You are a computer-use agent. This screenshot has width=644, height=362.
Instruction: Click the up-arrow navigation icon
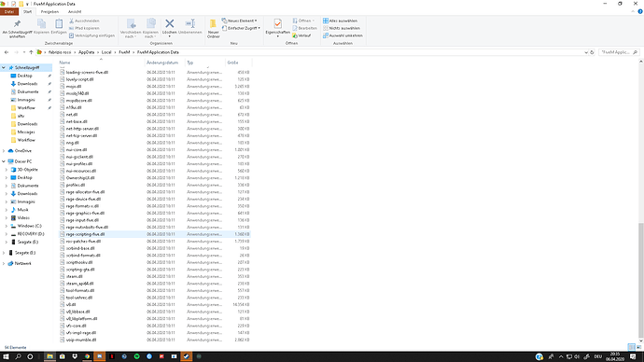point(31,52)
